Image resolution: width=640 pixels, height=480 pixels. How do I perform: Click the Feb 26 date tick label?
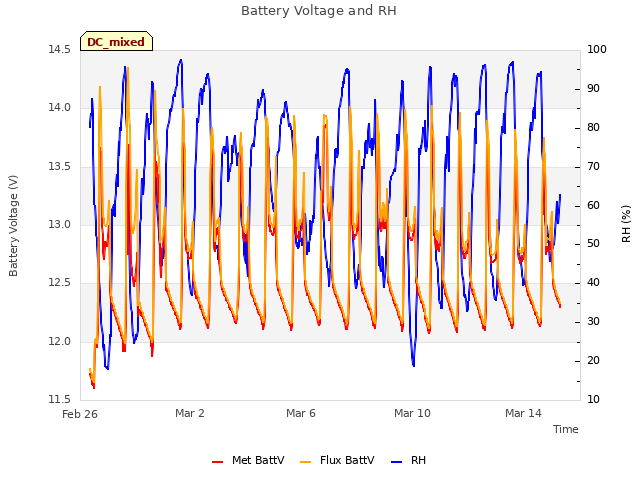[x=80, y=414]
